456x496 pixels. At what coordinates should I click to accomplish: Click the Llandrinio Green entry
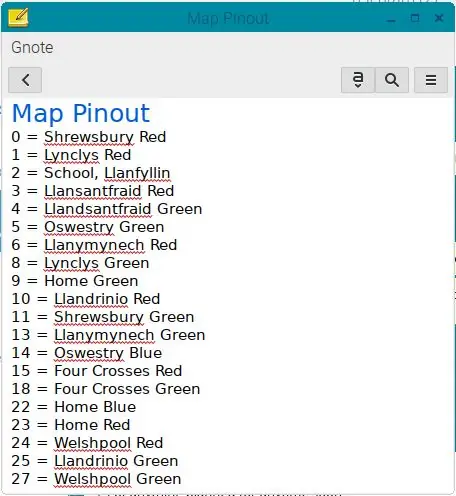click(x=95, y=461)
